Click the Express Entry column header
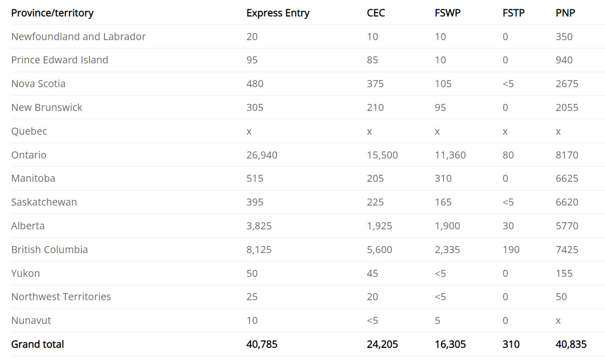Screen dimensions: 605x364 coord(278,13)
